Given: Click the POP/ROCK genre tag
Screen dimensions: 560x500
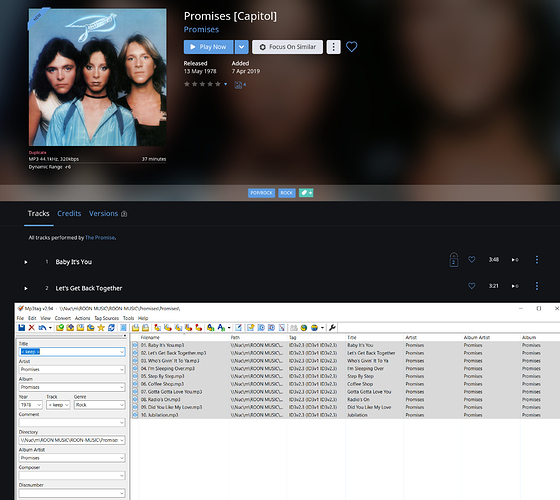Looking at the screenshot, I should [261, 193].
